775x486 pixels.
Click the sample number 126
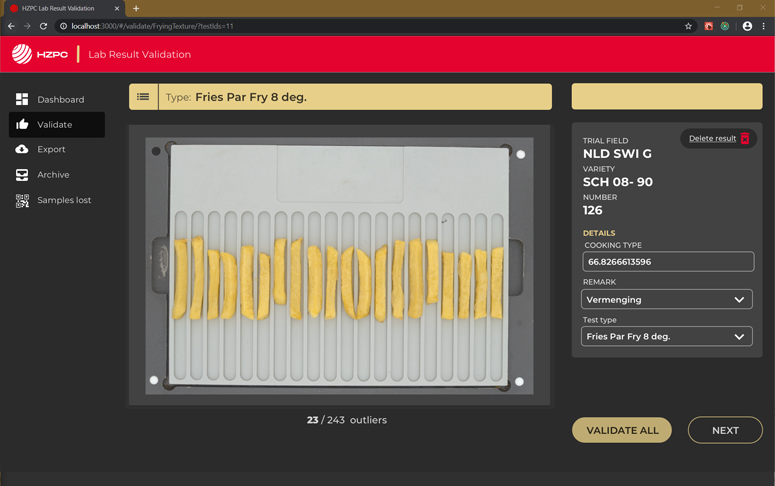592,210
